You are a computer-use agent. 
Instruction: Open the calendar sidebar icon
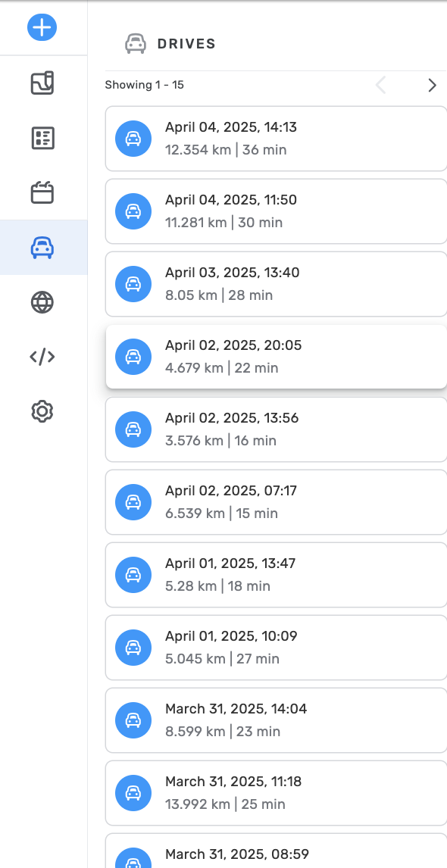coord(42,192)
